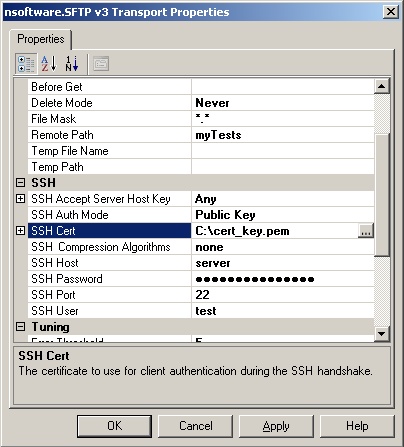Select the Remote Path property
Viewport: 404px width, 447px height.
pos(109,135)
